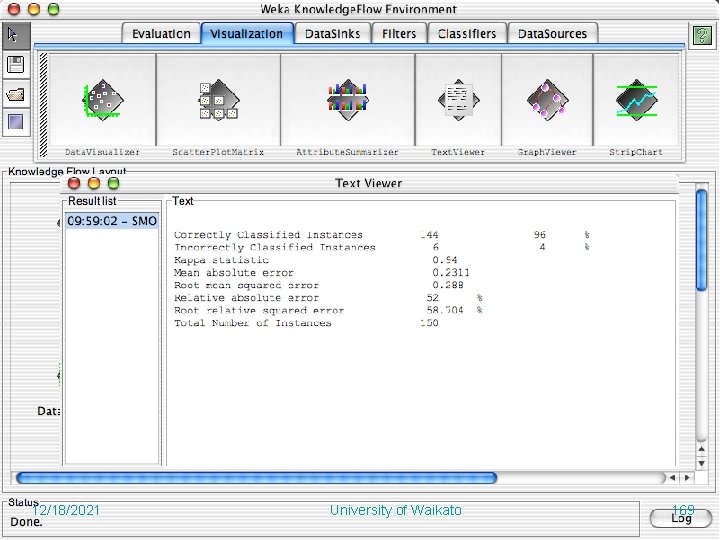The image size is (720, 540).
Task: Pick the ScatterPlotMatrix component icon
Action: (x=219, y=100)
